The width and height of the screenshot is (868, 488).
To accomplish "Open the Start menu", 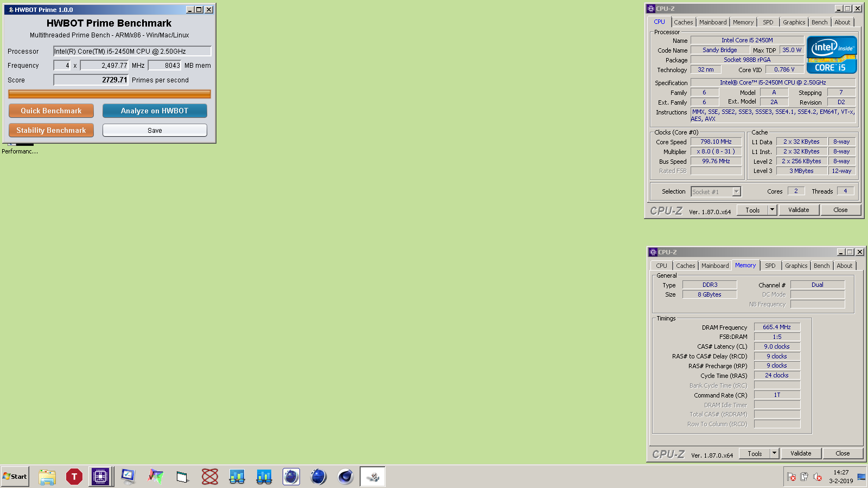I will [x=15, y=477].
